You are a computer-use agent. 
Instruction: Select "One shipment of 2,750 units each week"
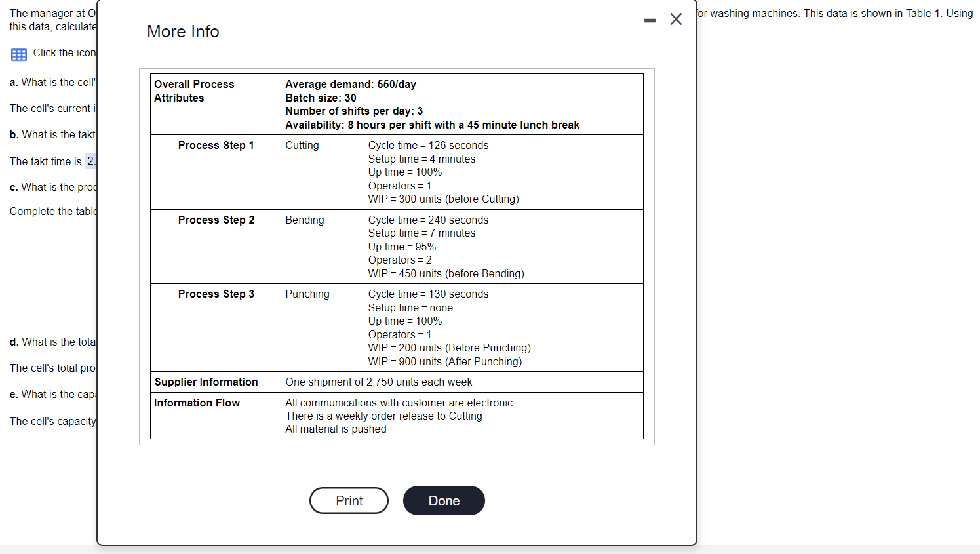click(x=379, y=382)
